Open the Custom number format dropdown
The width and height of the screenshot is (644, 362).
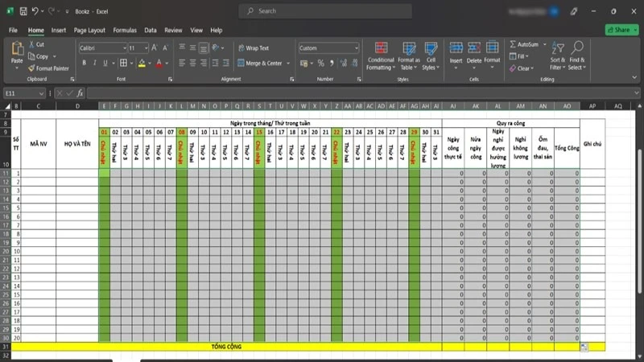click(356, 48)
